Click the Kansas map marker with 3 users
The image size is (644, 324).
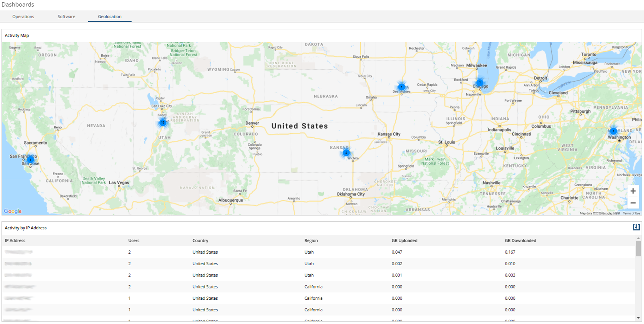[x=346, y=153]
